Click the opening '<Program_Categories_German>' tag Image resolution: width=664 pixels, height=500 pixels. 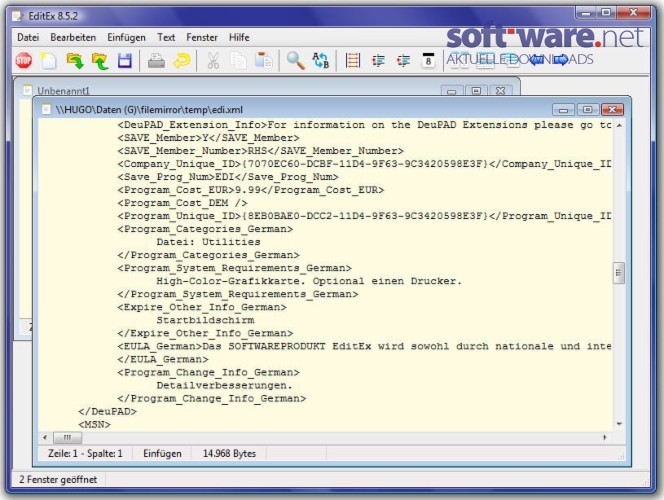coord(205,229)
